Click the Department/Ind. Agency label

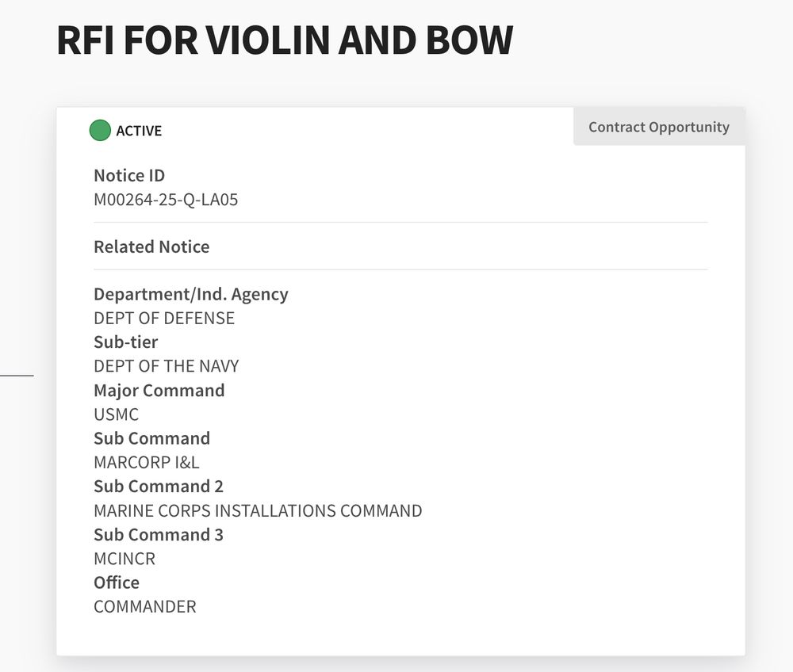(x=190, y=294)
